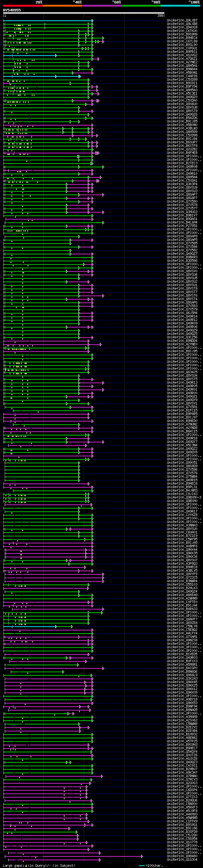
Task: Select the UniRef100_C1FFK9 label
Action: click(x=182, y=821)
